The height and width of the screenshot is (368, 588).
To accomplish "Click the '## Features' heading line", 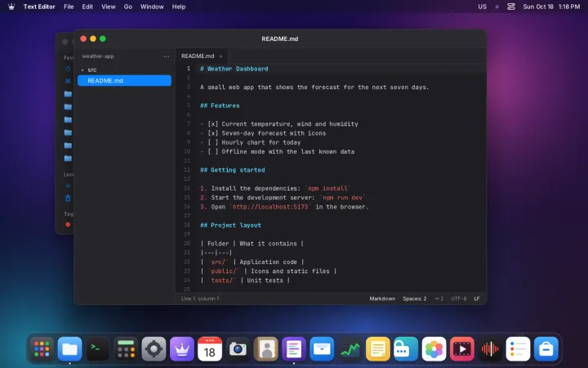I will click(220, 105).
